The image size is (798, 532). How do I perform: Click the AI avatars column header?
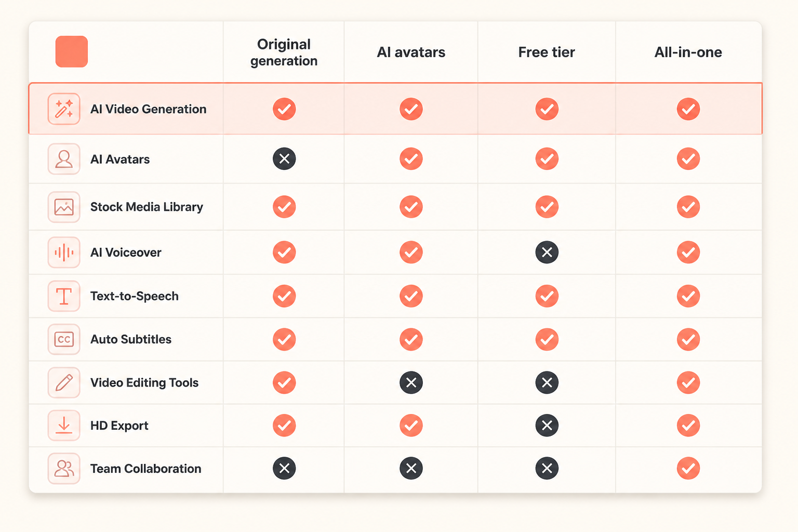coord(411,52)
